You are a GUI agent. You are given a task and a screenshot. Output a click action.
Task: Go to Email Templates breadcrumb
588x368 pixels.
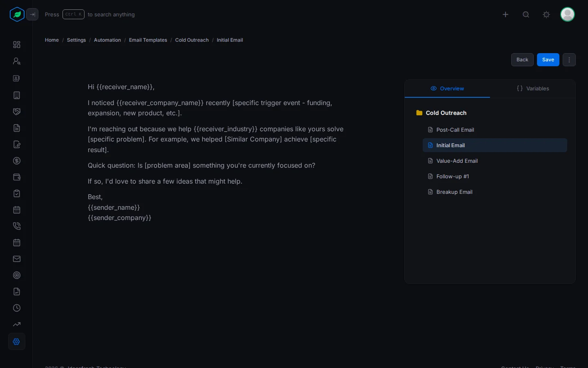(x=148, y=40)
